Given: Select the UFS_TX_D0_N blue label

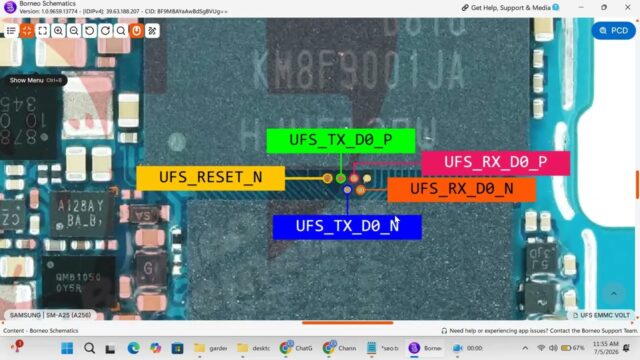Looking at the screenshot, I should [347, 227].
